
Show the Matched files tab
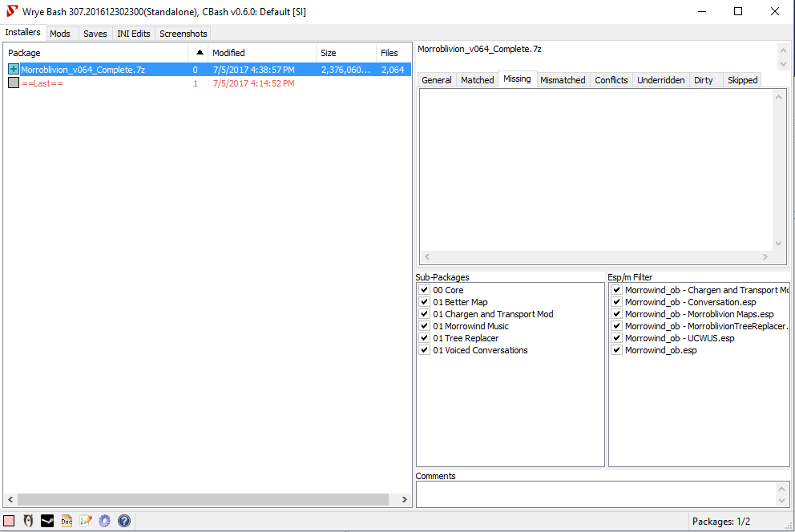tap(477, 80)
